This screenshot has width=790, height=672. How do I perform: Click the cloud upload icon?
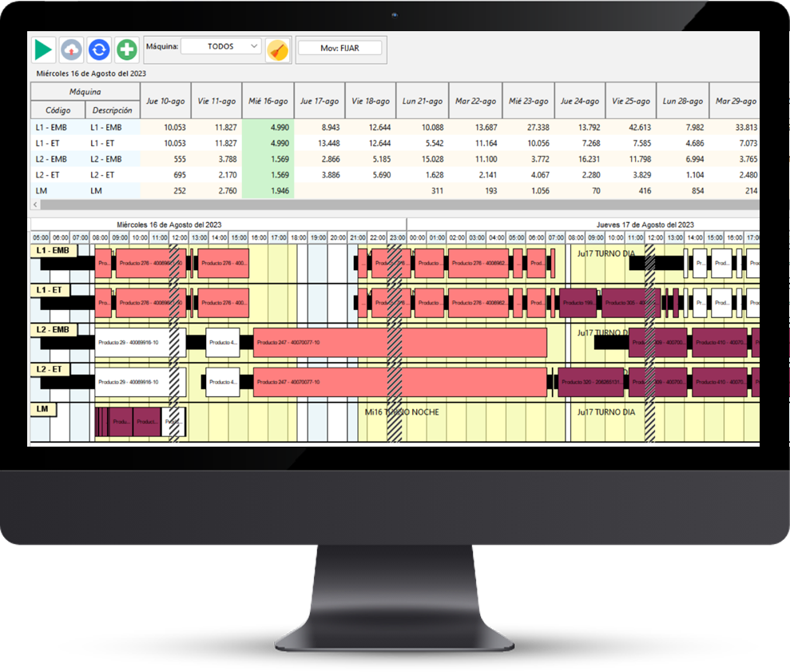(71, 50)
